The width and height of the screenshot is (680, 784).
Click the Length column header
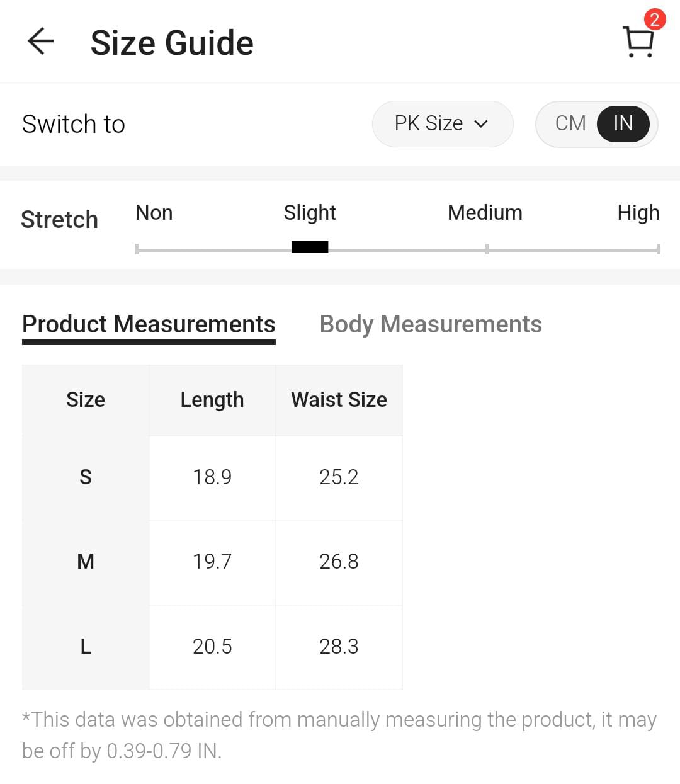coord(212,400)
